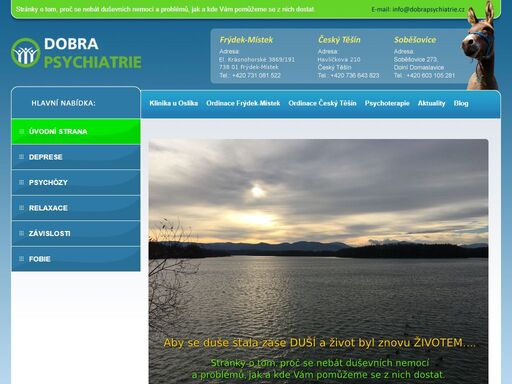512x384 pixels.
Task: Select Závislosti in the main menu
Action: tap(76, 233)
